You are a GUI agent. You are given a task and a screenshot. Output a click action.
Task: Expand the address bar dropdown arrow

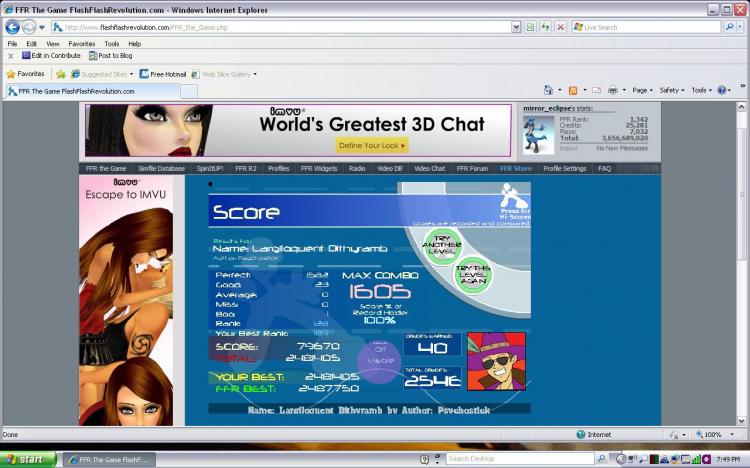tap(516, 27)
